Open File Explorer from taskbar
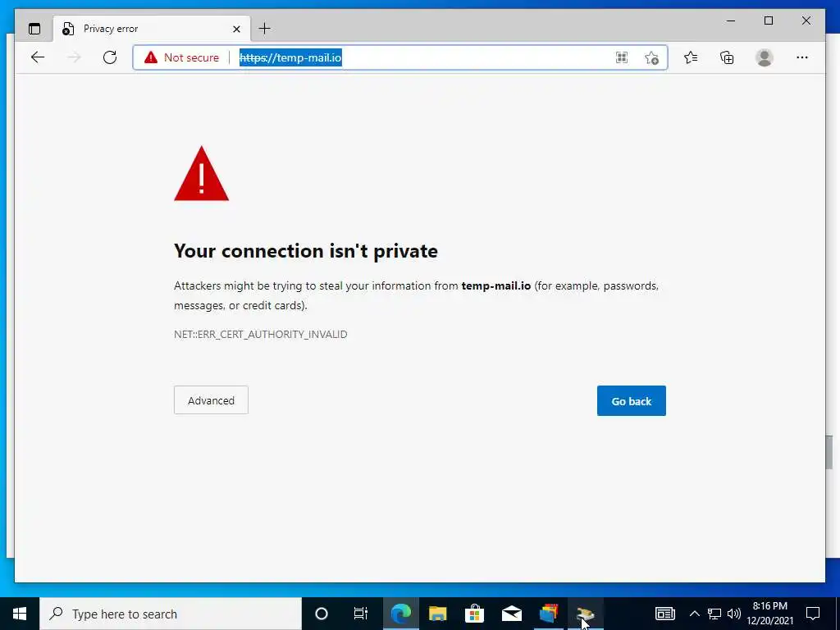Screen dimensions: 840x630 point(438,614)
